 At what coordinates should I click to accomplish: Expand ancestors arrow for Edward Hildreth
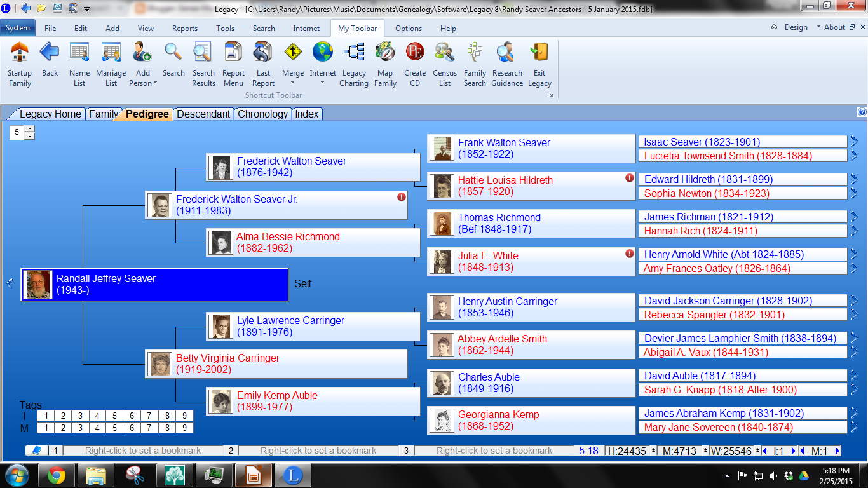point(855,179)
